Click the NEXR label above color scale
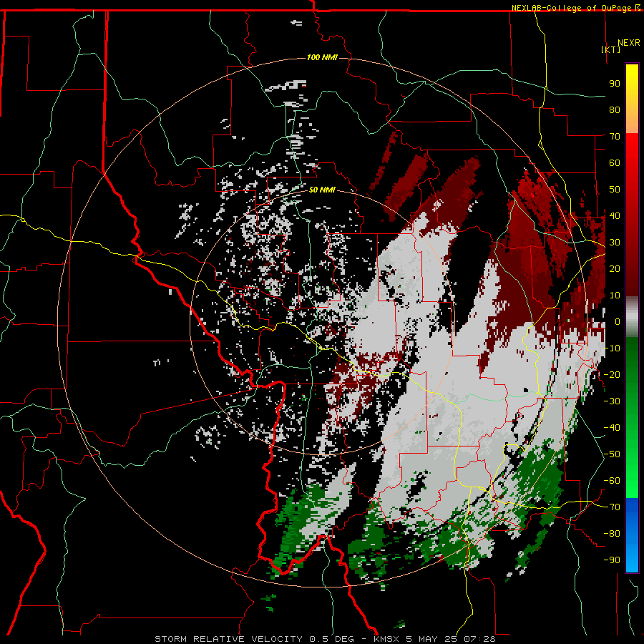The image size is (644, 644). 629,43
